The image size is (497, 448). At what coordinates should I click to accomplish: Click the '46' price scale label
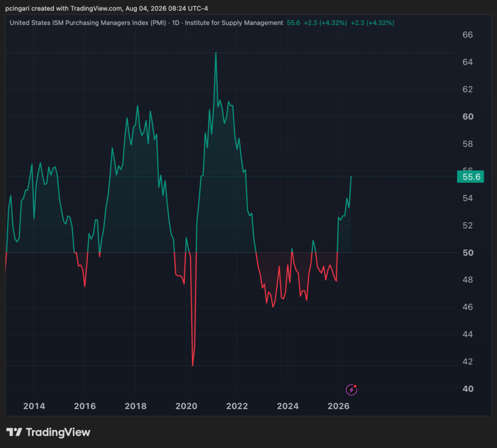tap(468, 307)
